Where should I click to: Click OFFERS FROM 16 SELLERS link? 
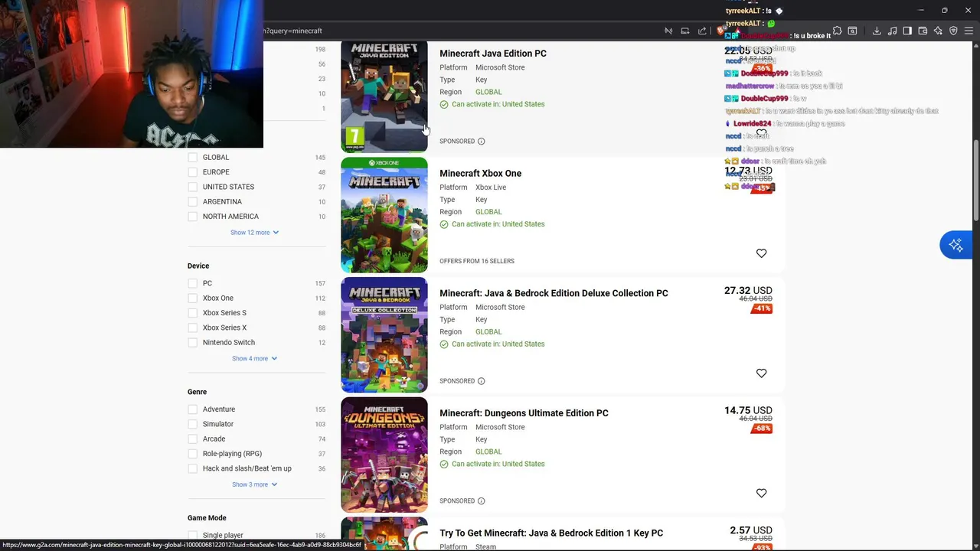pyautogui.click(x=477, y=261)
